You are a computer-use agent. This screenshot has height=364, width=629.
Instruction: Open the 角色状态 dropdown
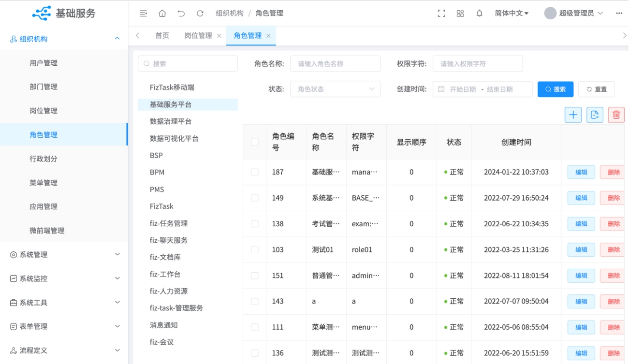[335, 89]
